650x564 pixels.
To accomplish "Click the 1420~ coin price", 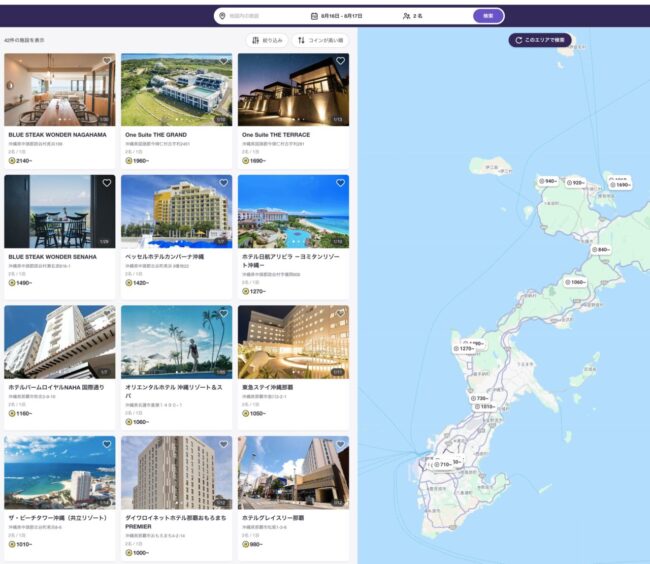I will click(141, 283).
